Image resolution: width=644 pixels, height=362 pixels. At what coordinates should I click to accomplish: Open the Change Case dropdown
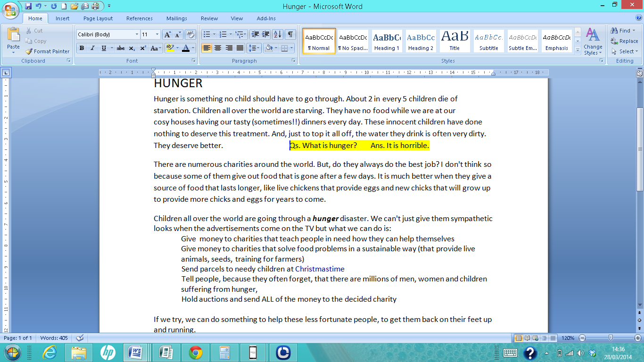tap(157, 48)
